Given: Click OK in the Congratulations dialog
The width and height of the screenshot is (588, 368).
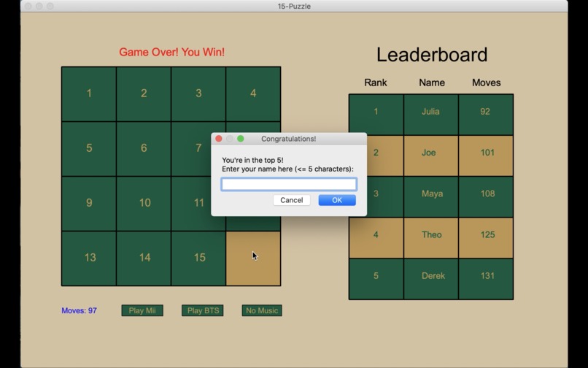Looking at the screenshot, I should [337, 200].
